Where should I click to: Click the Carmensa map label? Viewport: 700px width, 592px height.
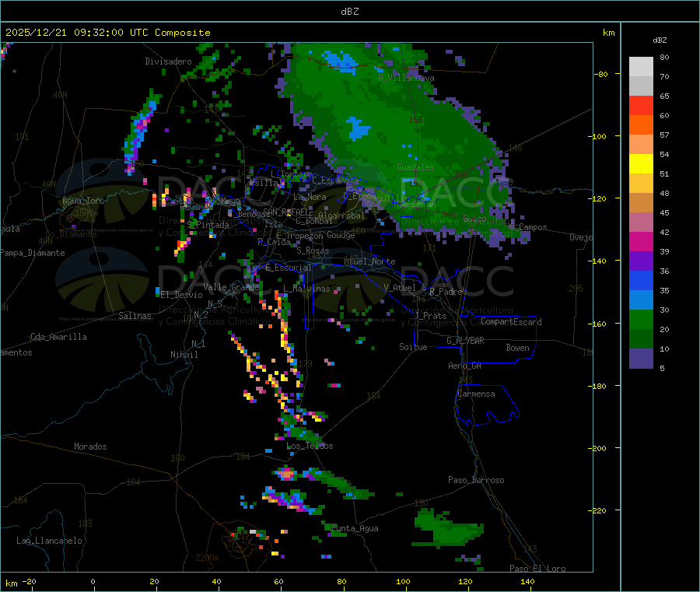point(476,394)
